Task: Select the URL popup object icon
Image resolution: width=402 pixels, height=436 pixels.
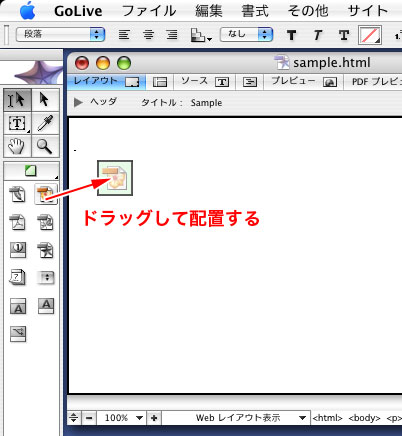Action: coord(46,277)
